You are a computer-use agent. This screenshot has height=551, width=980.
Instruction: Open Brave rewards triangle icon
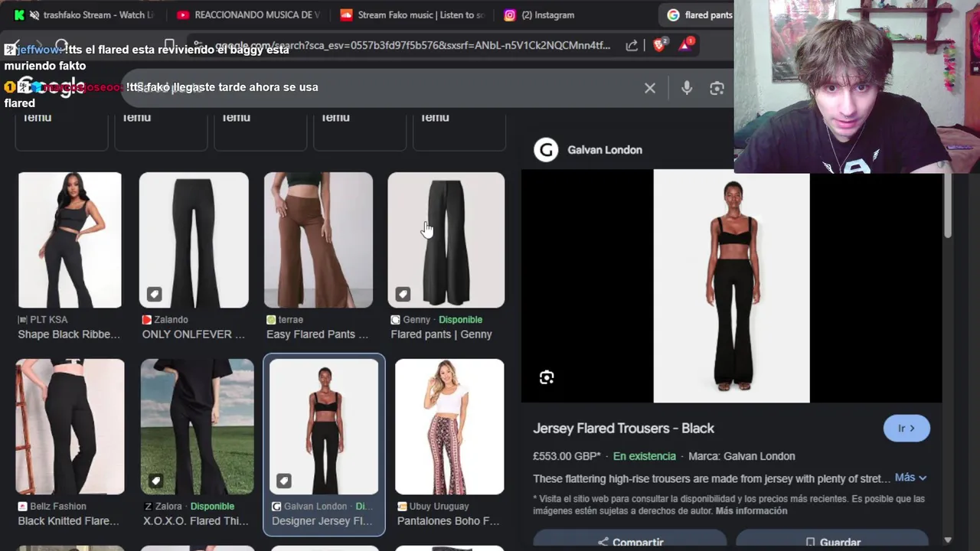point(686,44)
